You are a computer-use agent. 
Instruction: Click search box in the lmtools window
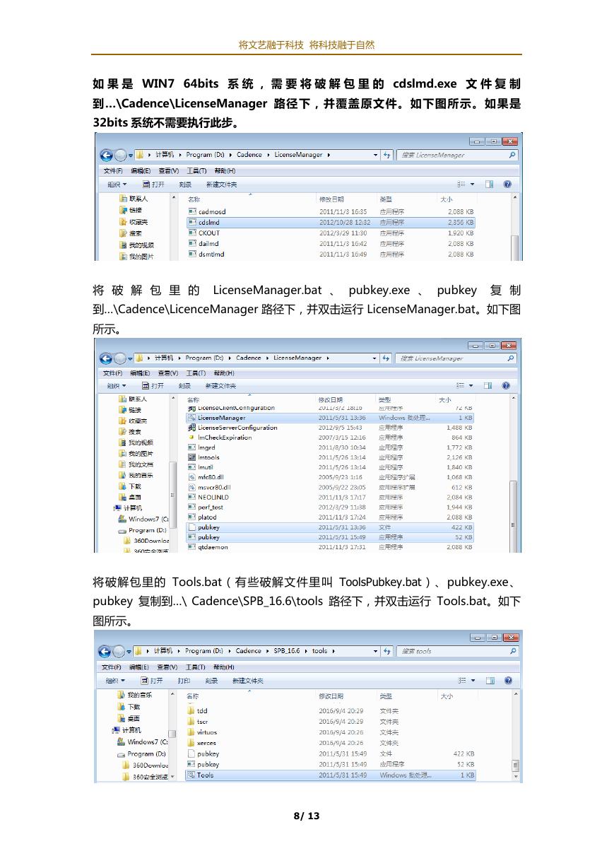[x=456, y=358]
